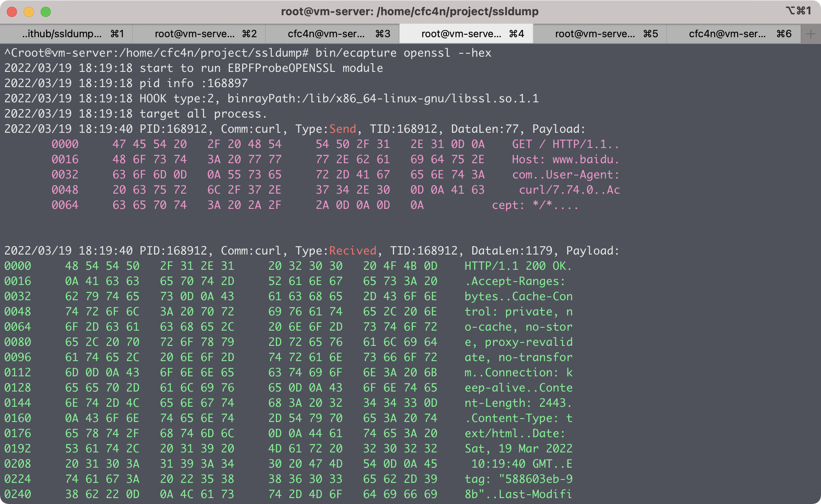Maximize window using the green button
This screenshot has height=504, width=821.
[x=46, y=11]
